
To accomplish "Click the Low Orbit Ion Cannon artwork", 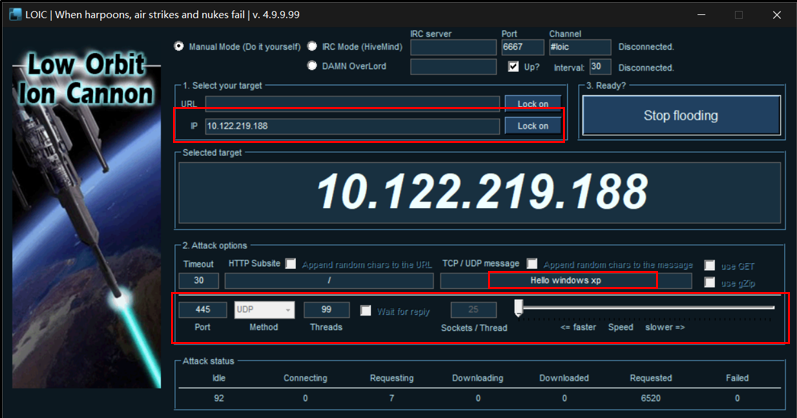I will 86,219.
